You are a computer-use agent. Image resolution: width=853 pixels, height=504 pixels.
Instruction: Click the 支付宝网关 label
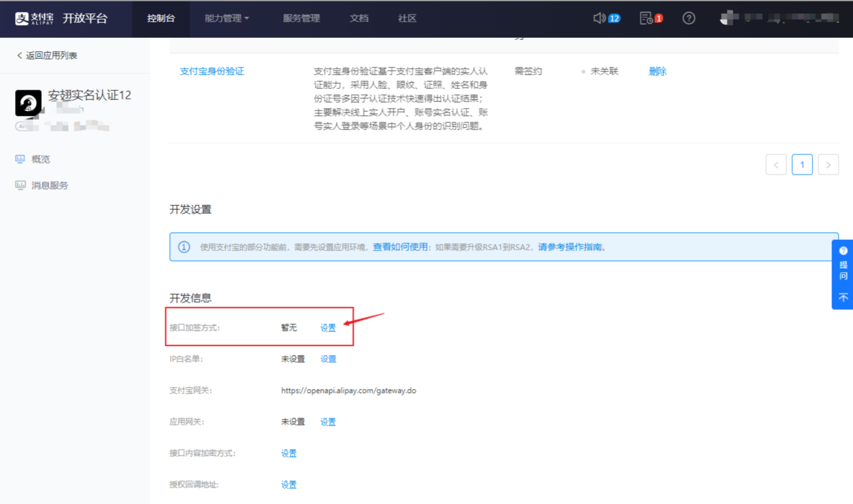click(191, 390)
